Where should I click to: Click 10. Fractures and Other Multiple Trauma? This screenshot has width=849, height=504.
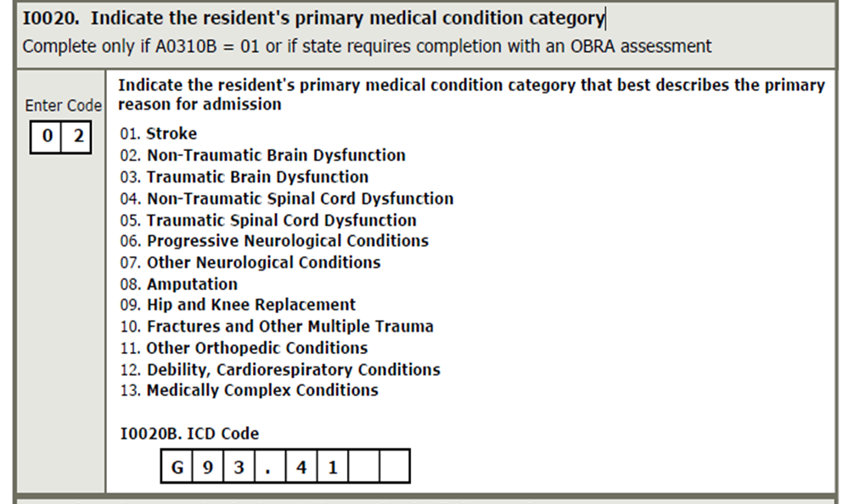click(x=277, y=327)
